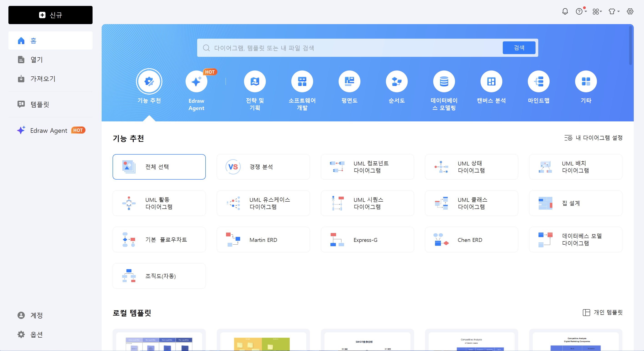Click the notification bell icon
Image resolution: width=644 pixels, height=351 pixels.
pyautogui.click(x=565, y=12)
